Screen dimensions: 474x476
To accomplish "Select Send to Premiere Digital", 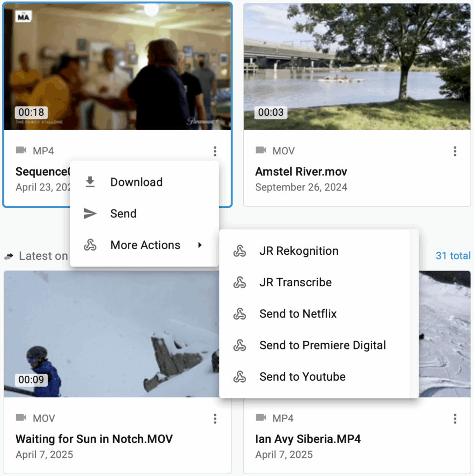I will pyautogui.click(x=322, y=345).
